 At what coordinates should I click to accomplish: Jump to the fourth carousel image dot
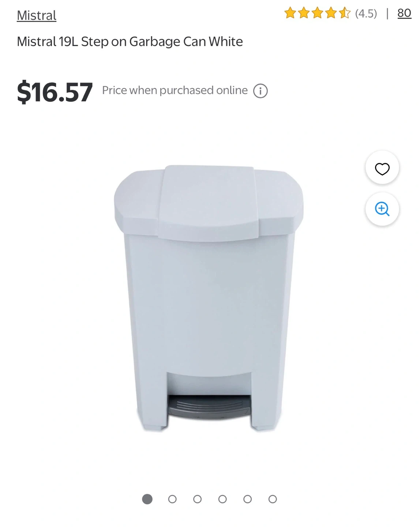[x=222, y=499]
